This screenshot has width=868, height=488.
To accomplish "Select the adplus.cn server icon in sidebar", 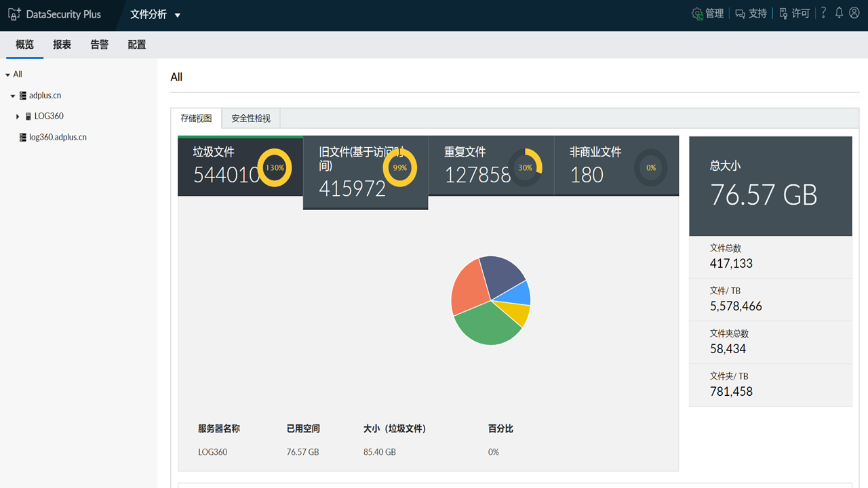I will click(x=23, y=96).
